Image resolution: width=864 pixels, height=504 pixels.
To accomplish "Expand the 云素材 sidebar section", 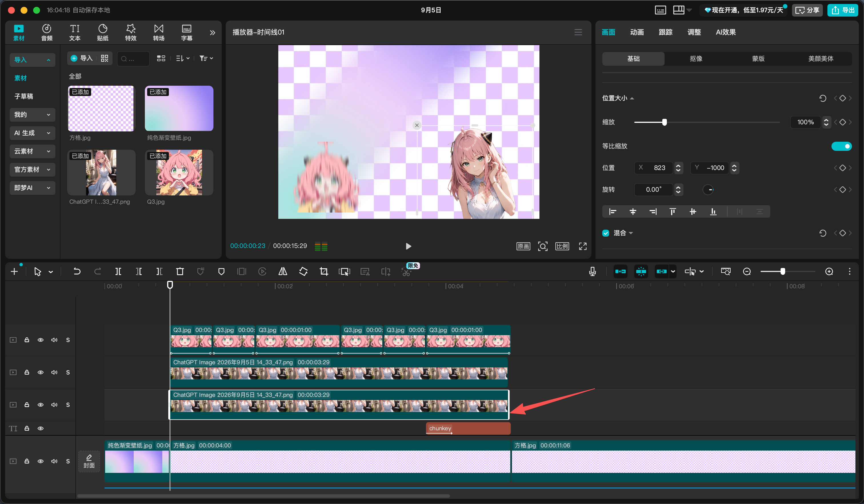I will [x=32, y=151].
